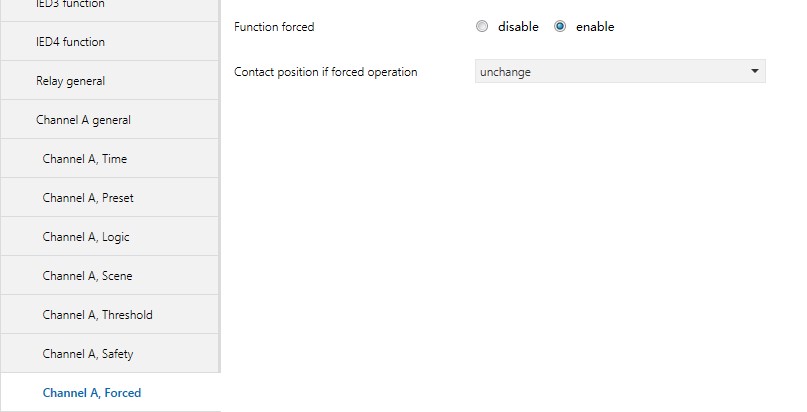This screenshot has height=412, width=807.
Task: Open the Channel A, Threshold tab
Action: click(97, 315)
